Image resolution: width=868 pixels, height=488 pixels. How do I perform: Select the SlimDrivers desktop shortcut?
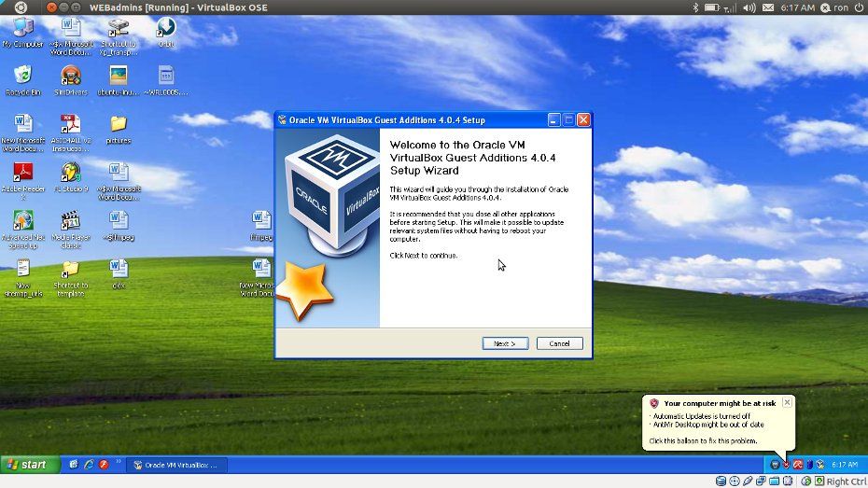pyautogui.click(x=71, y=80)
